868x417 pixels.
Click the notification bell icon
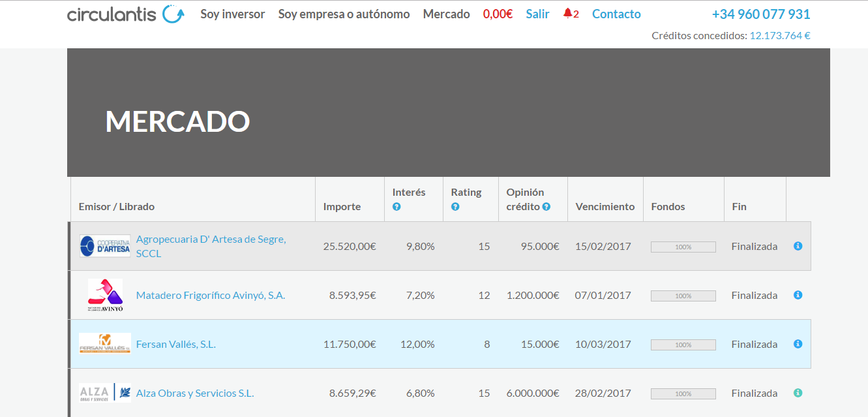(x=567, y=14)
